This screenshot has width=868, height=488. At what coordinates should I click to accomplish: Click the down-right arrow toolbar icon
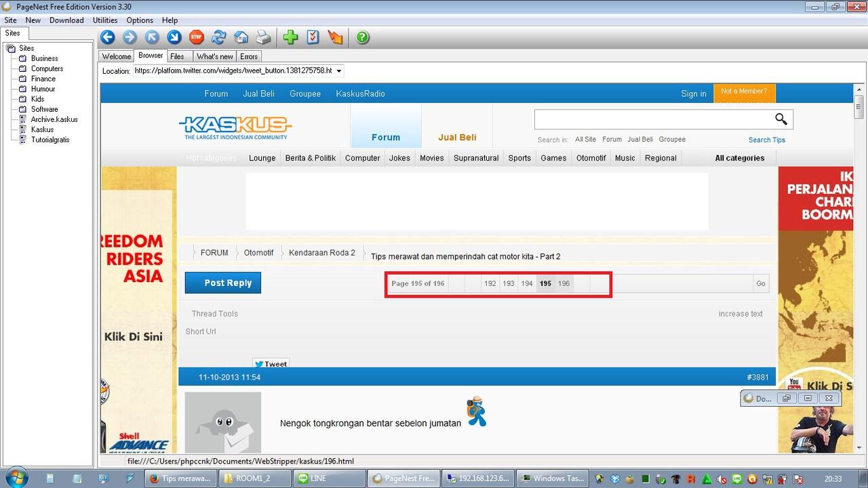(x=174, y=37)
